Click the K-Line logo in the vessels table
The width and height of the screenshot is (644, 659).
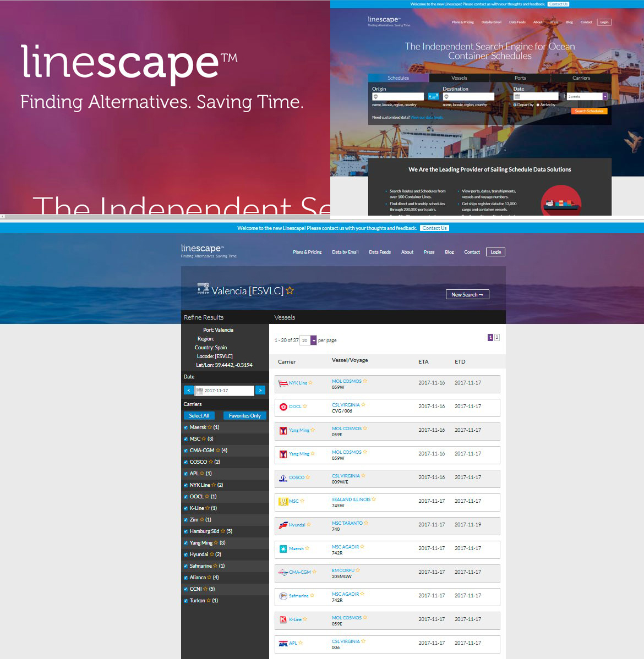coord(283,619)
